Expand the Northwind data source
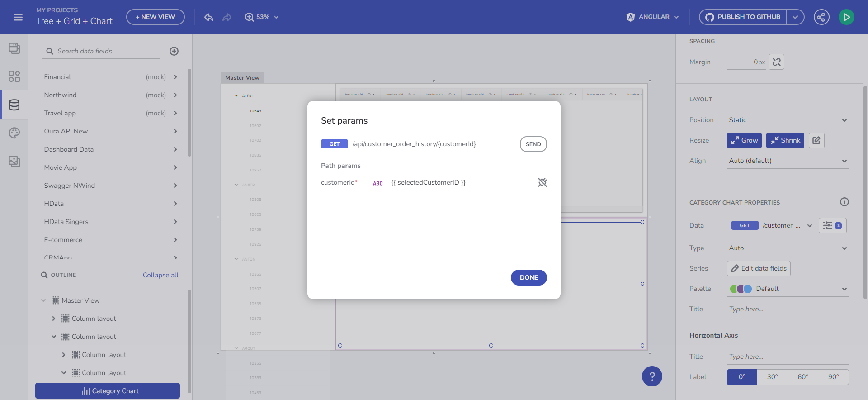The height and width of the screenshot is (400, 868). tap(175, 95)
